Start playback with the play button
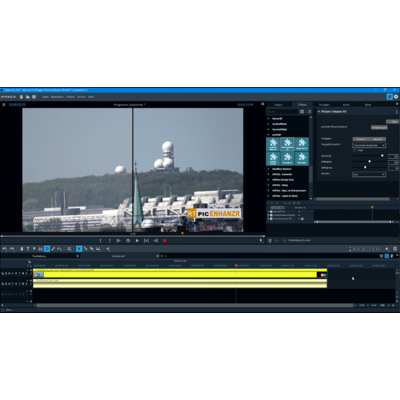 [x=137, y=241]
